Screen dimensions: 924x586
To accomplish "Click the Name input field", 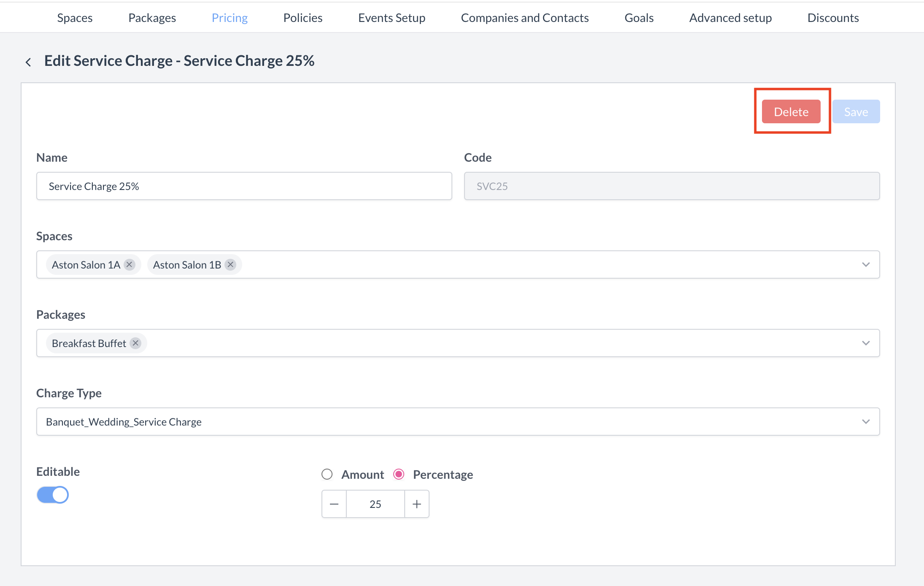I will [x=244, y=186].
